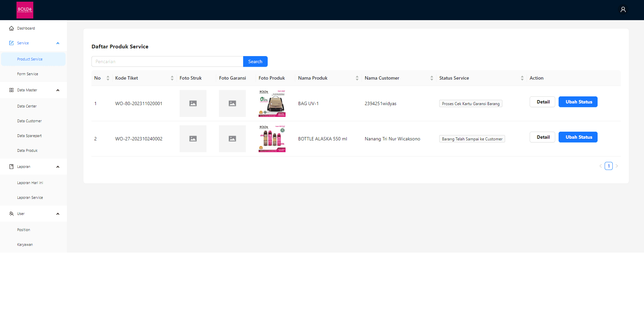Sort table by Kode Tiket column

pos(172,78)
